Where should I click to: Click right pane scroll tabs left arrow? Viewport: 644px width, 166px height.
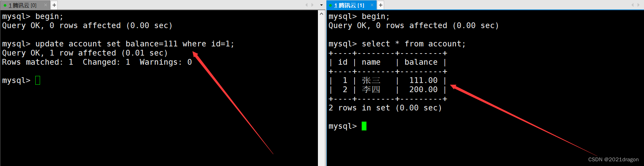[x=632, y=5]
